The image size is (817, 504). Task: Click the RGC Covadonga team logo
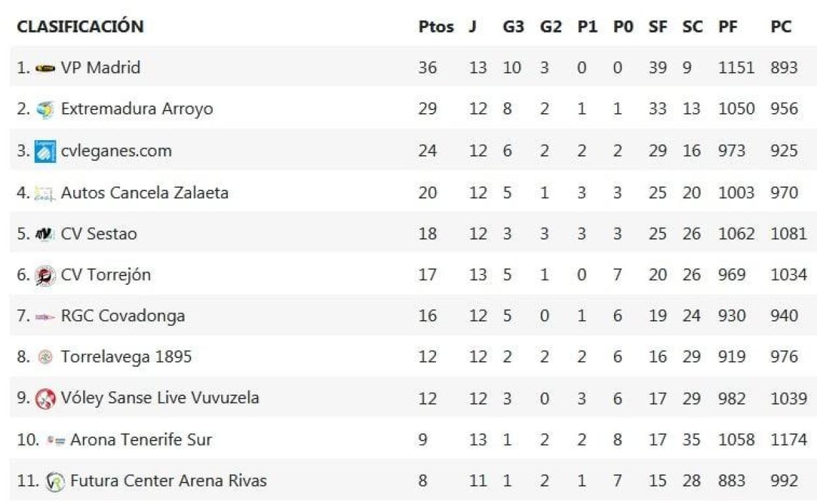point(45,316)
